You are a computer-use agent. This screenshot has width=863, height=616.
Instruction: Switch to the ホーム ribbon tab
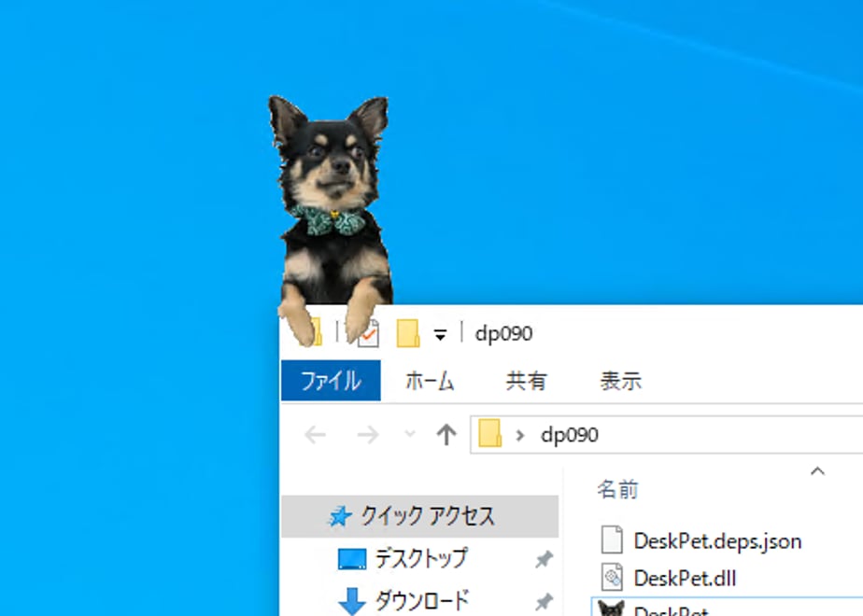click(430, 381)
